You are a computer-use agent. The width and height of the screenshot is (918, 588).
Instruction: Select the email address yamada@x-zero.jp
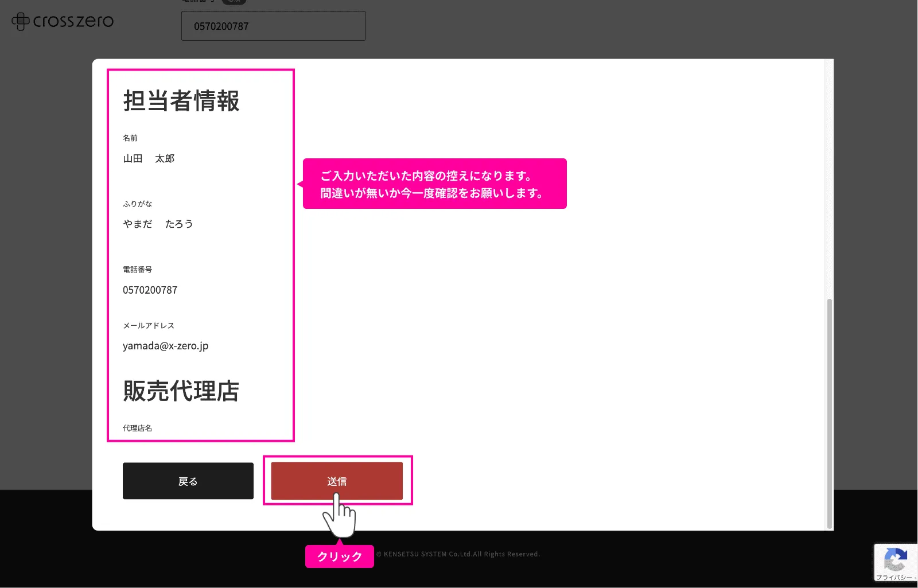pyautogui.click(x=165, y=345)
